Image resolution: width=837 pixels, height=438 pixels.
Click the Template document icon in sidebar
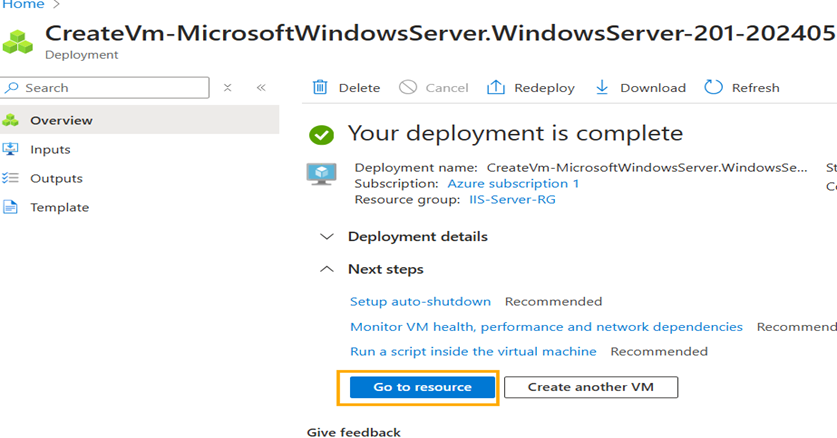pos(11,208)
